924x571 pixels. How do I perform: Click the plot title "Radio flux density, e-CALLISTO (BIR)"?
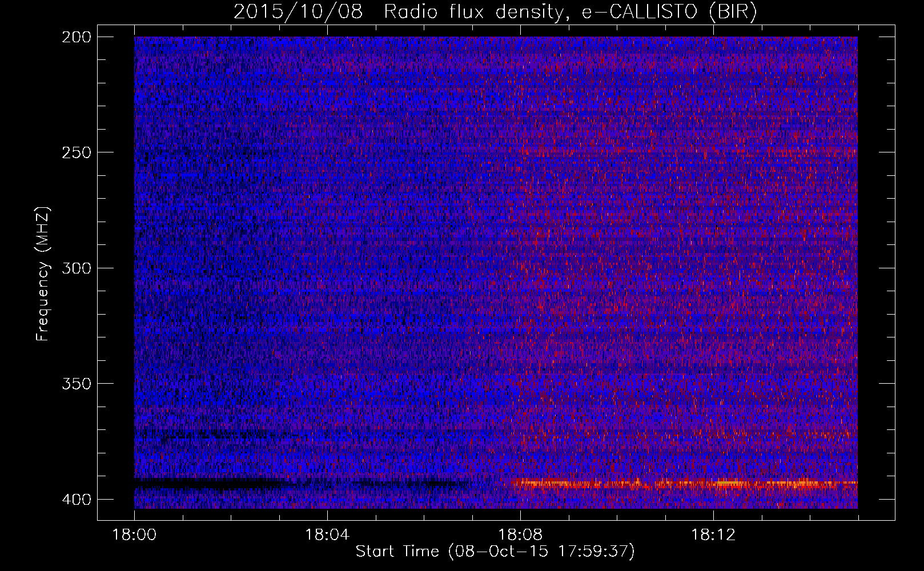click(571, 12)
